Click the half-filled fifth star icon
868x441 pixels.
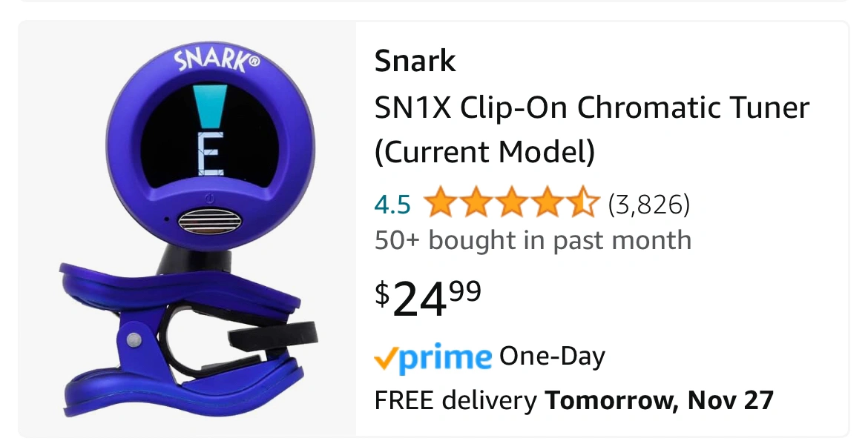pyautogui.click(x=583, y=203)
